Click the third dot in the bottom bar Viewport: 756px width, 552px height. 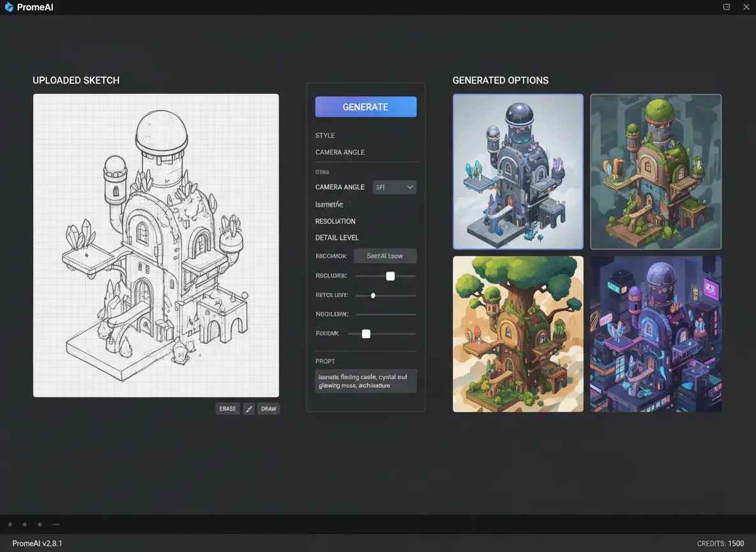40,525
